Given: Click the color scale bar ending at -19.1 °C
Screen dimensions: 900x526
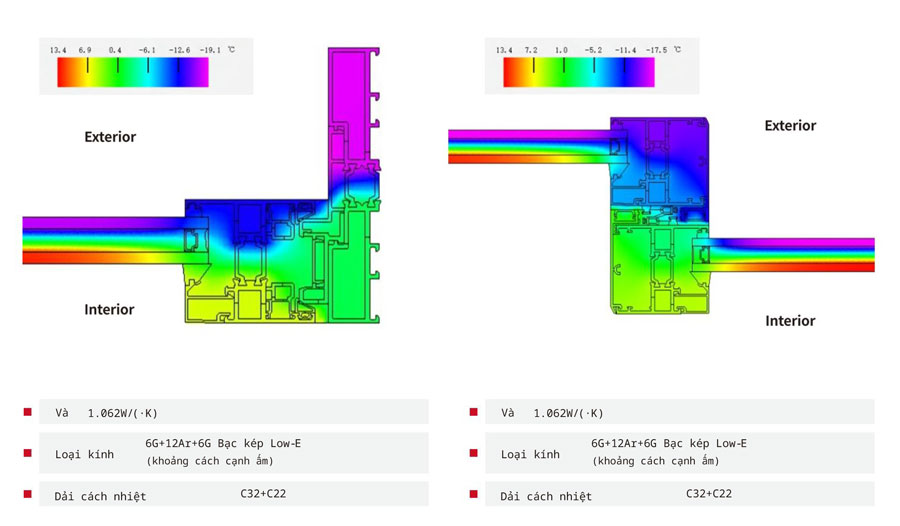Looking at the screenshot, I should [x=133, y=72].
